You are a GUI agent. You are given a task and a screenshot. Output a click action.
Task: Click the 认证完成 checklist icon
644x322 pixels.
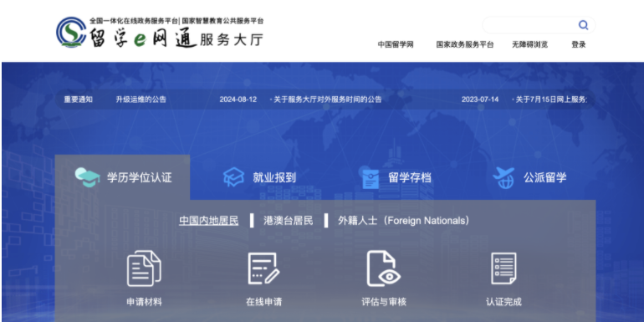503,268
